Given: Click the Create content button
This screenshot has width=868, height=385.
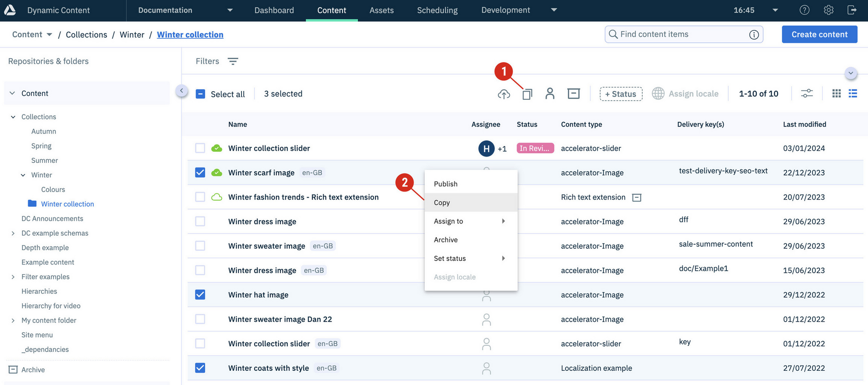Looking at the screenshot, I should click(x=820, y=35).
